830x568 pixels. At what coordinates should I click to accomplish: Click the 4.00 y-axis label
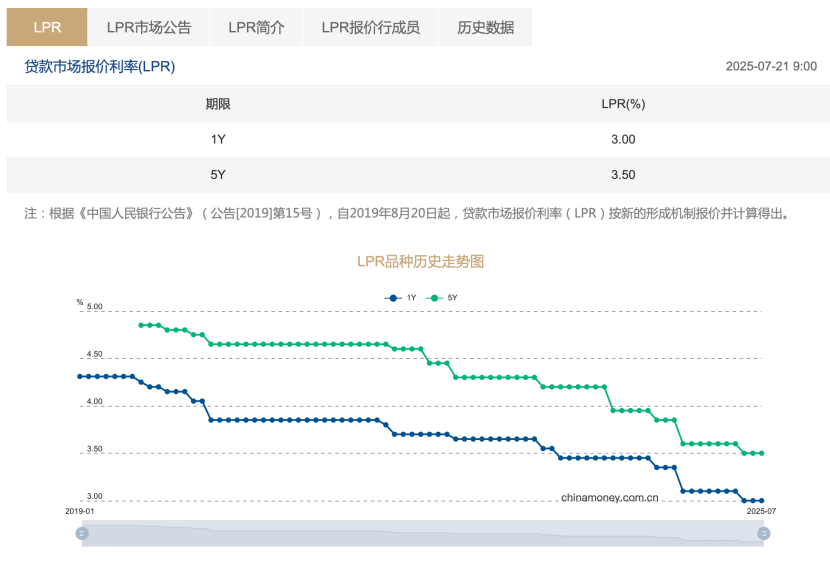[x=94, y=401]
